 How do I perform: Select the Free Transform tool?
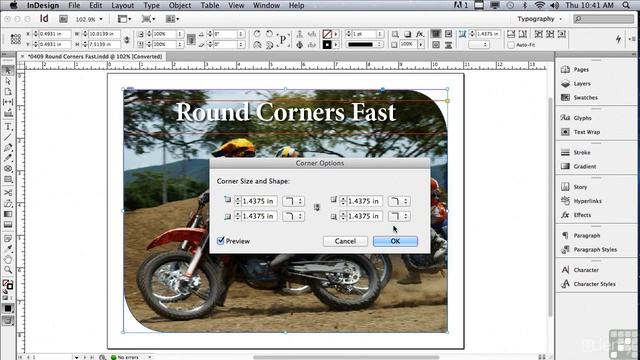coord(8,203)
